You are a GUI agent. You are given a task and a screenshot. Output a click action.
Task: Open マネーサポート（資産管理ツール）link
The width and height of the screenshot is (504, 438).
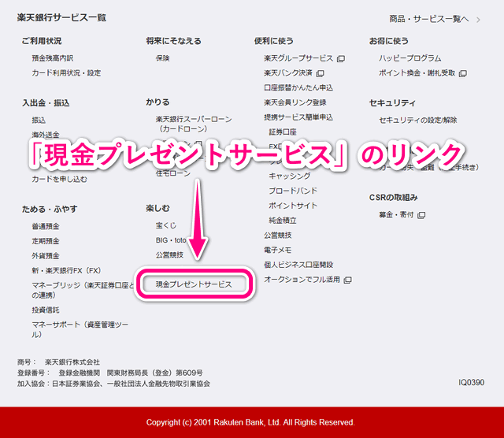[80, 329]
